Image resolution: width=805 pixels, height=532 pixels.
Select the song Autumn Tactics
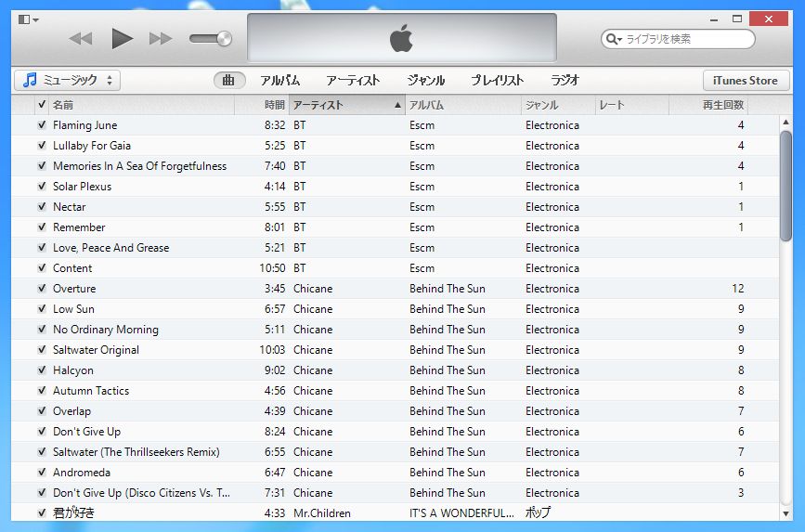pos(91,391)
